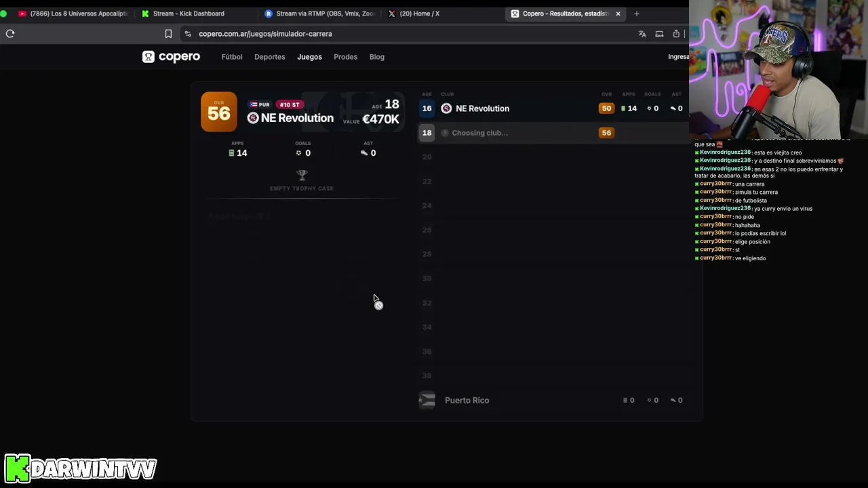Click the green apps icon on player card
868x488 pixels.
tap(231, 153)
